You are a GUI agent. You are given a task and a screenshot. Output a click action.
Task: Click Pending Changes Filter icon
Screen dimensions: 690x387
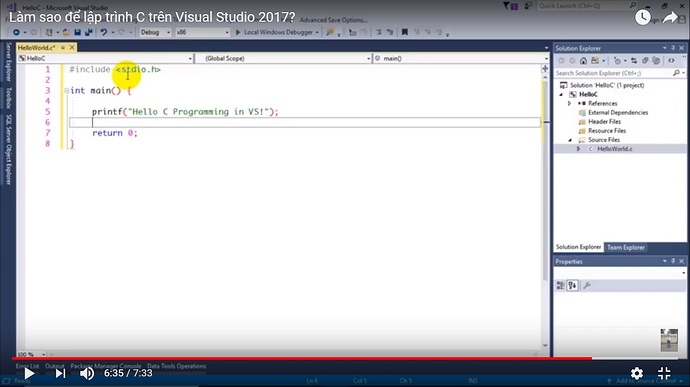pos(617,61)
